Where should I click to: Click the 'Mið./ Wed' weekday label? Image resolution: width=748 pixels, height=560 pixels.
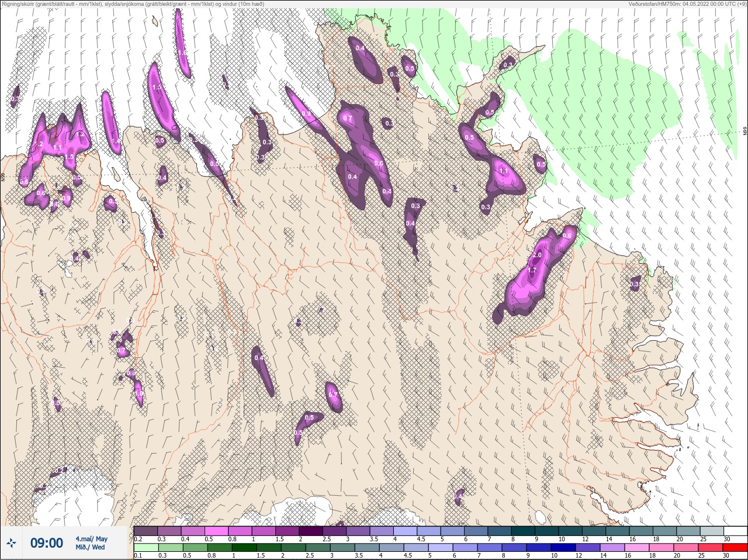pyautogui.click(x=90, y=547)
